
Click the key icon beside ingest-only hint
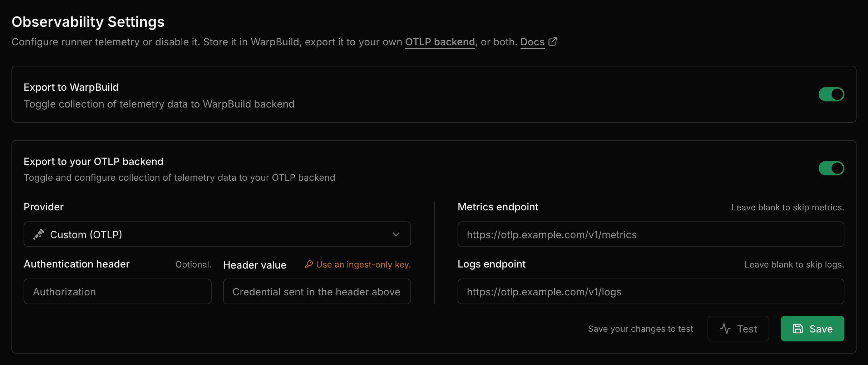tap(309, 264)
